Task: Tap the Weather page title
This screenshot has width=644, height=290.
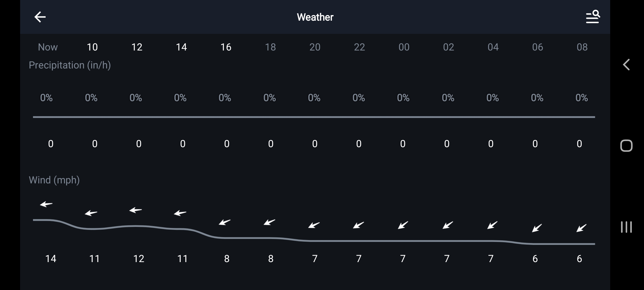Action: click(315, 17)
